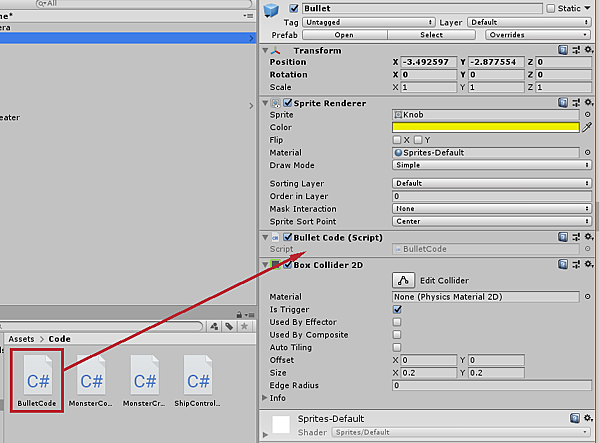Collapse the Transform component foldout
The image size is (600, 443).
265,50
